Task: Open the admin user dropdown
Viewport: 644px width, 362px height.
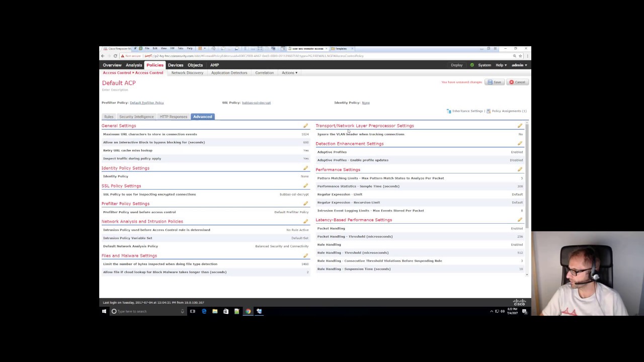Action: click(x=519, y=65)
